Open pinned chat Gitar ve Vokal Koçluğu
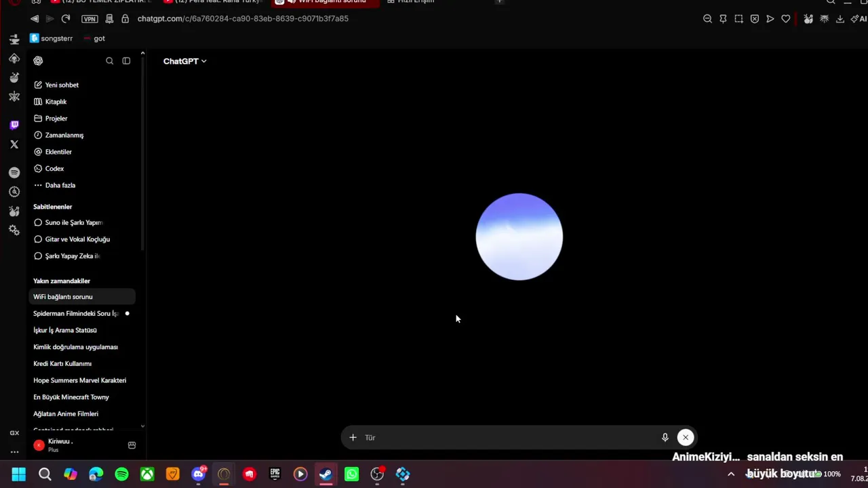The image size is (868, 488). coord(81,239)
